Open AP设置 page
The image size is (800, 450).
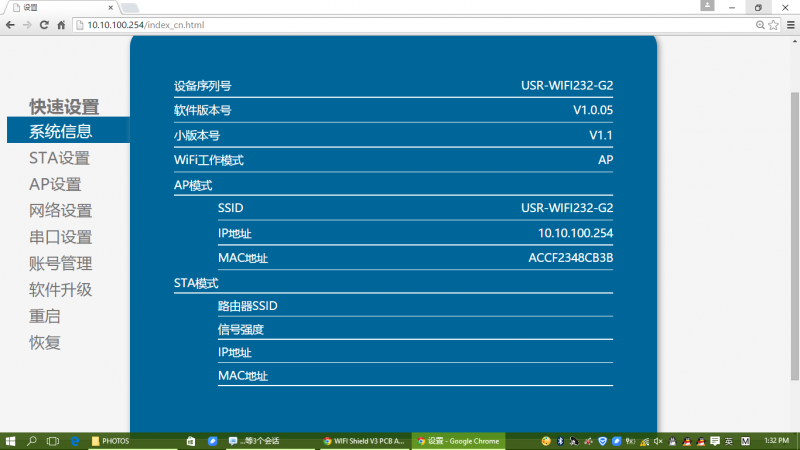55,184
